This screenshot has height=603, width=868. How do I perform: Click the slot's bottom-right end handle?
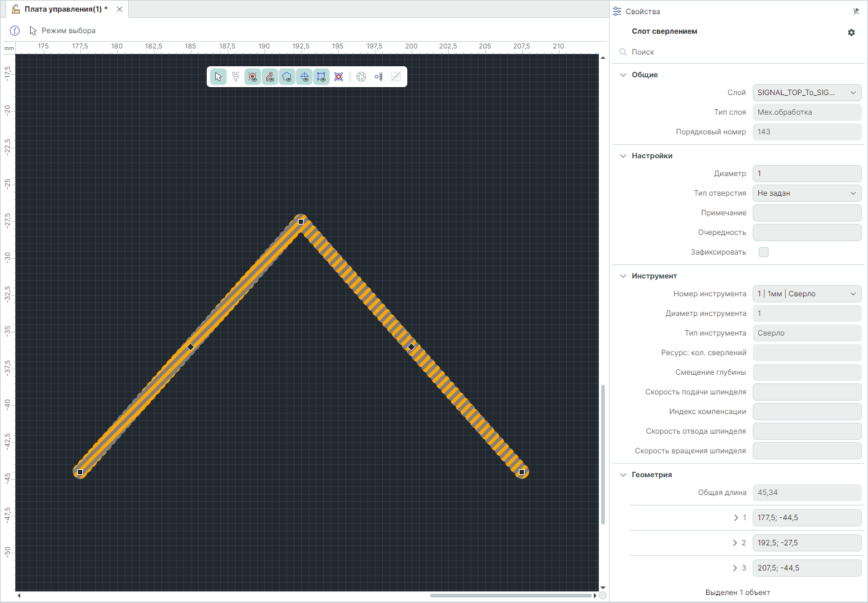coord(521,472)
